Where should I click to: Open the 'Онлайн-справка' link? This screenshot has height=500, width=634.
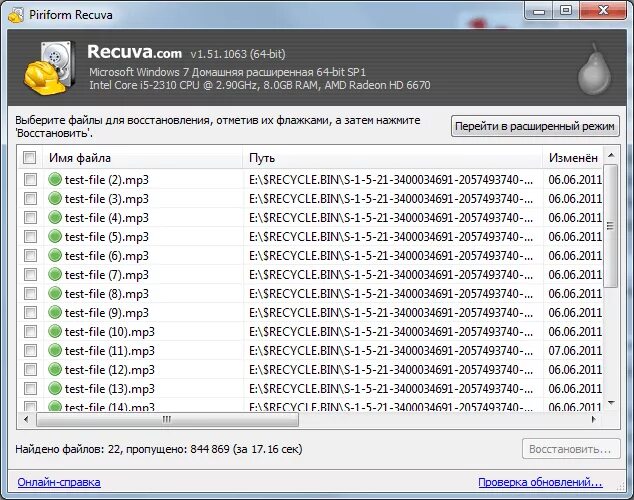[x=59, y=482]
